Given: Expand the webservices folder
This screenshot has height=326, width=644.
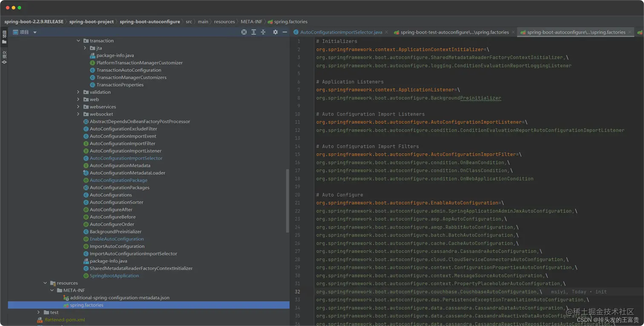Looking at the screenshot, I should click(x=78, y=107).
